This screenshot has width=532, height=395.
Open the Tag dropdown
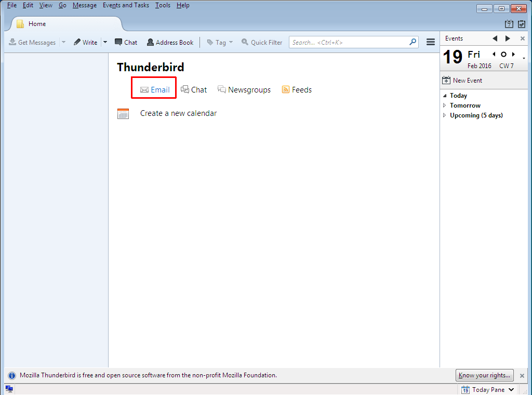pos(220,43)
